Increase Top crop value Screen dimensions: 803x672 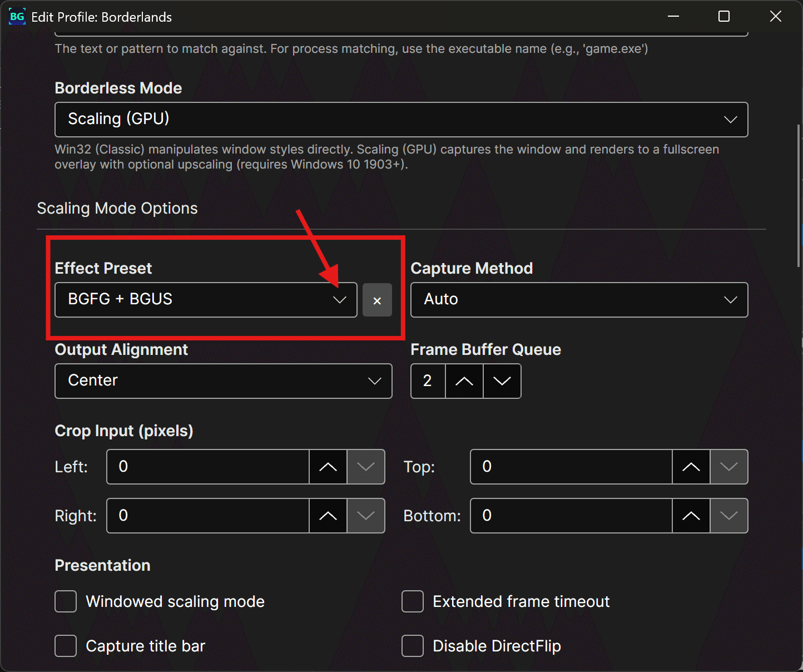pyautogui.click(x=691, y=467)
